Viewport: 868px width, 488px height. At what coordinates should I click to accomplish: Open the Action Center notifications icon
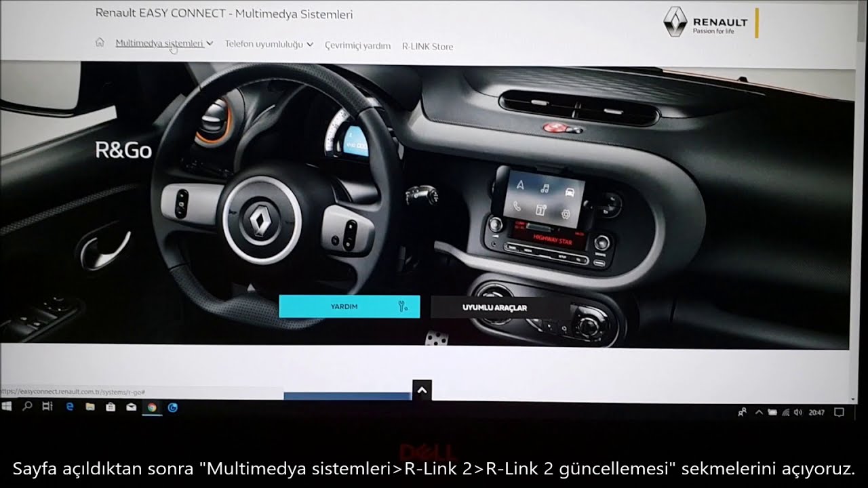click(839, 412)
